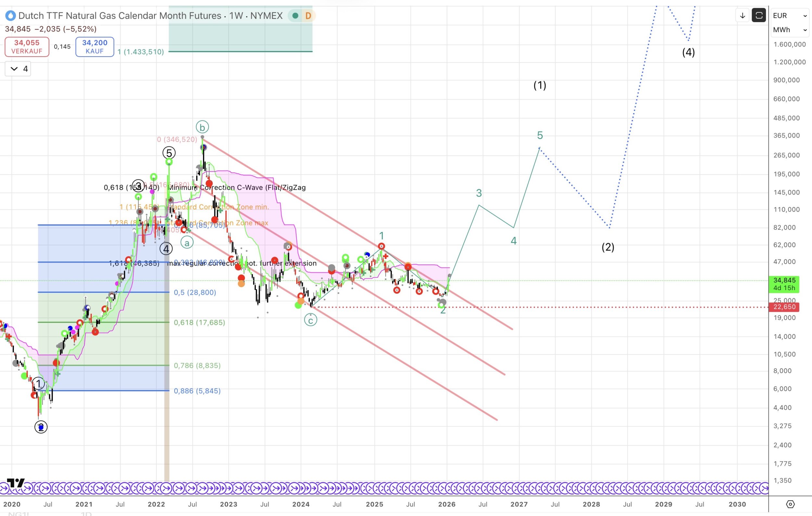Click the TradingView logo at bottom left

pos(16,483)
